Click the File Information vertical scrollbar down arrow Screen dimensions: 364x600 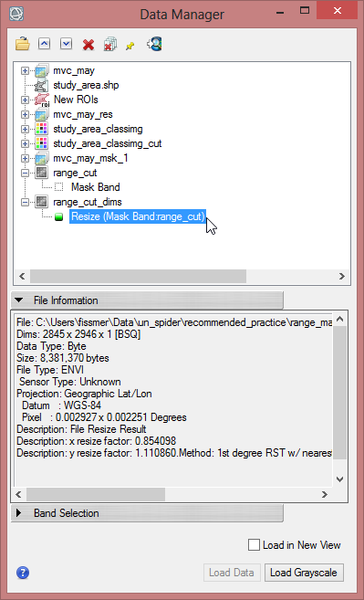pyautogui.click(x=339, y=479)
